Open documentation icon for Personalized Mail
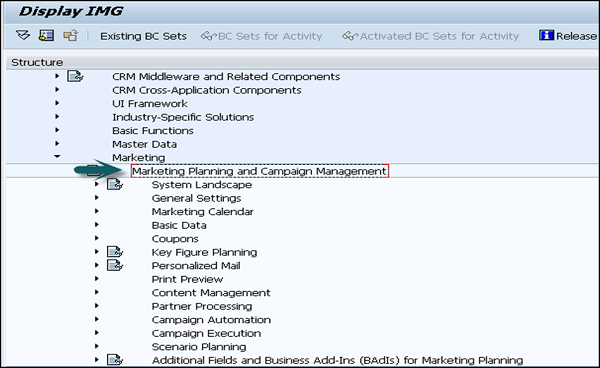The height and width of the screenshot is (368, 600). pos(115,265)
